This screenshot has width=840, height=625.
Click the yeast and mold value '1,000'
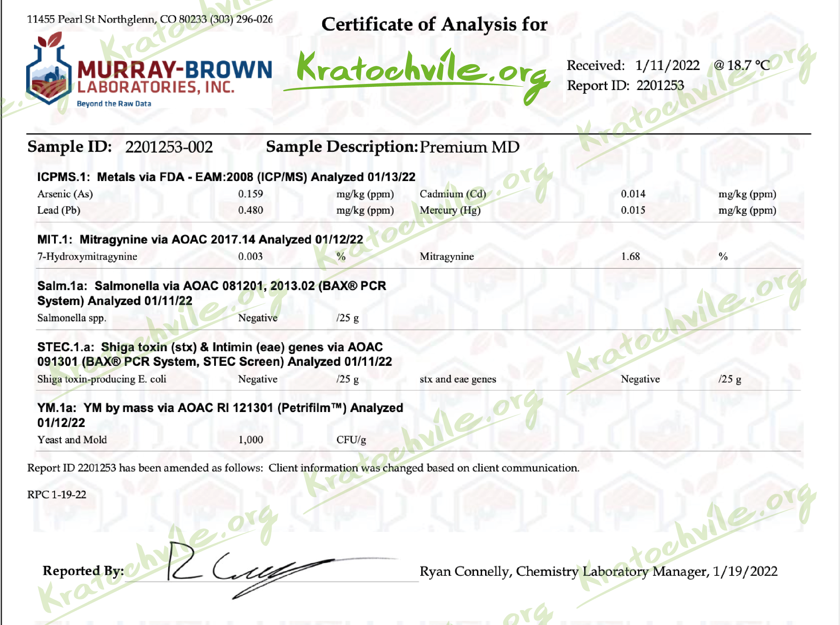click(251, 440)
